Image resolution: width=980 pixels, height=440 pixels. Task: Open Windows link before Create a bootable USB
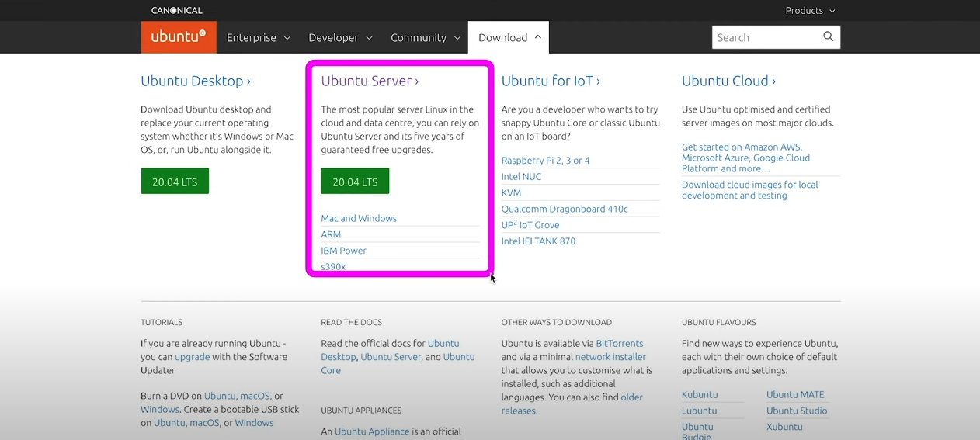coord(160,409)
